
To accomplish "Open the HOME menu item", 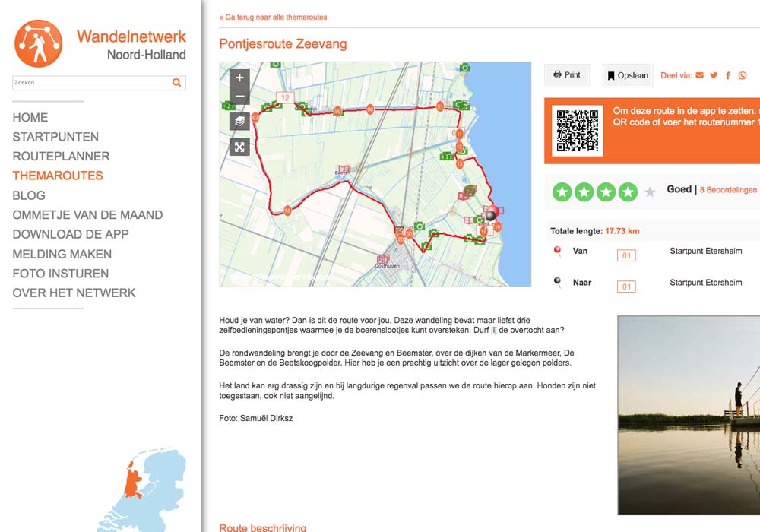I will (x=30, y=117).
